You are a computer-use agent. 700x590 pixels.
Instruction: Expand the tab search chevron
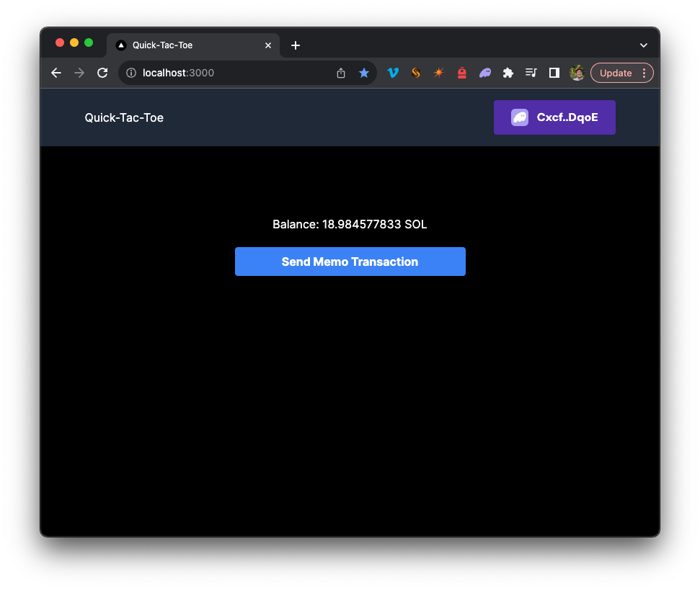click(643, 45)
